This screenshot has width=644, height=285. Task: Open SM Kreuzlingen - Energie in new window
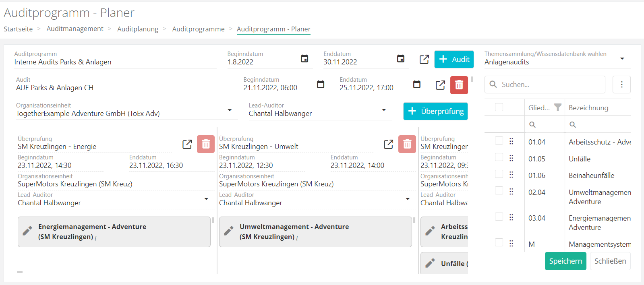tap(187, 144)
